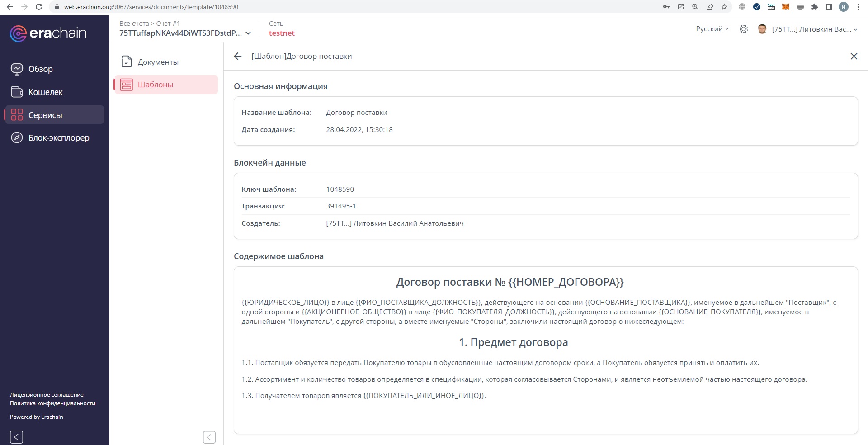
Task: Open Политика конфиденциальности link
Action: pos(53,403)
